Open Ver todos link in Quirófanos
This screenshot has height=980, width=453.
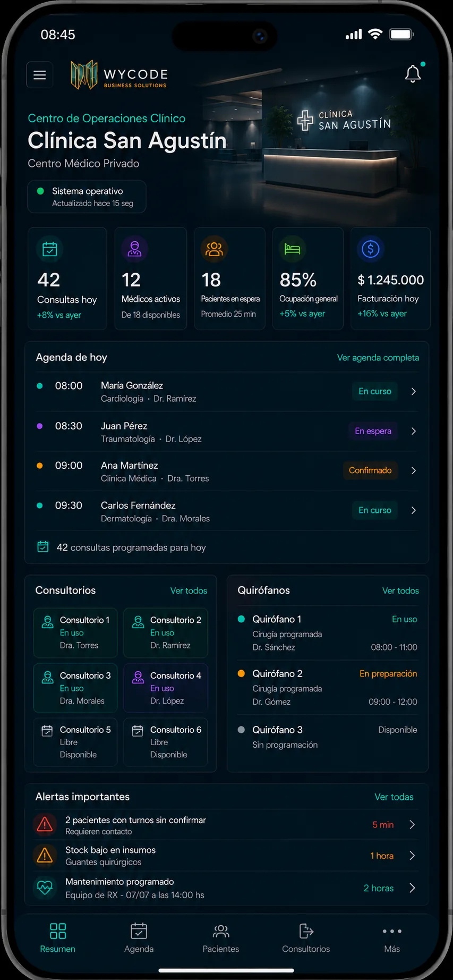click(x=400, y=591)
